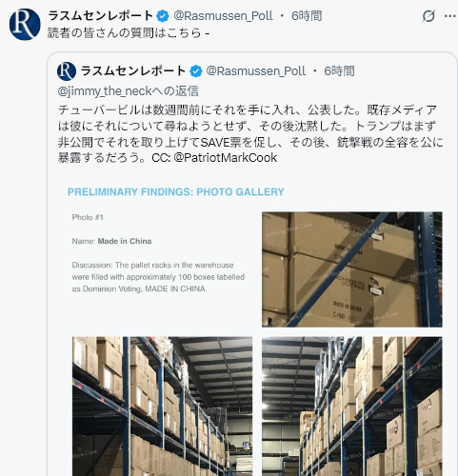Click the ラスムセンレポート display name at top
458x476 pixels.
[x=101, y=16]
